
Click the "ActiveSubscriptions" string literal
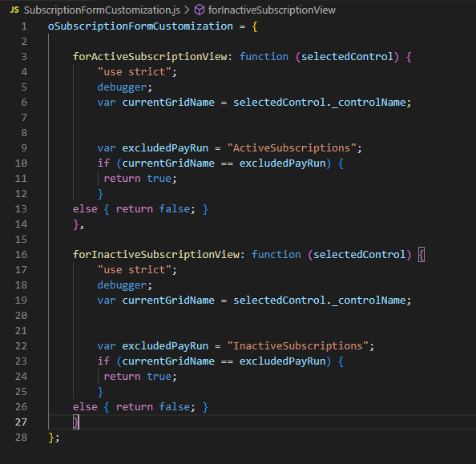point(292,148)
